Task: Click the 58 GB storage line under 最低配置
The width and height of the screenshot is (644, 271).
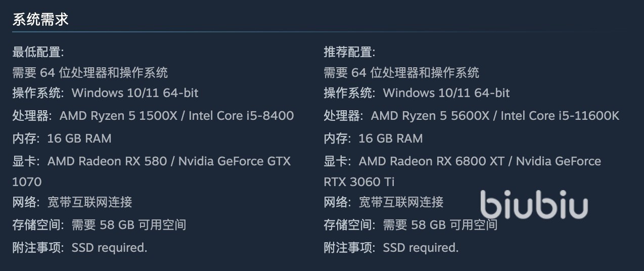Action: (x=128, y=224)
